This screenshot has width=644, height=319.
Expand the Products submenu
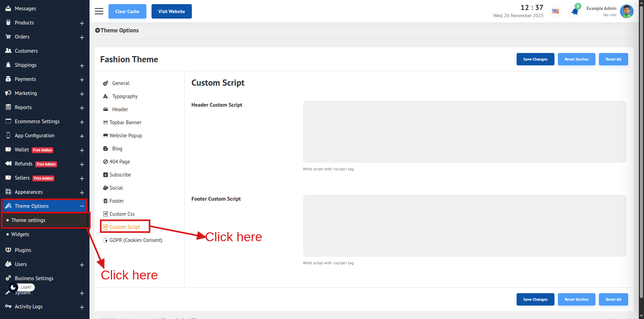[82, 23]
